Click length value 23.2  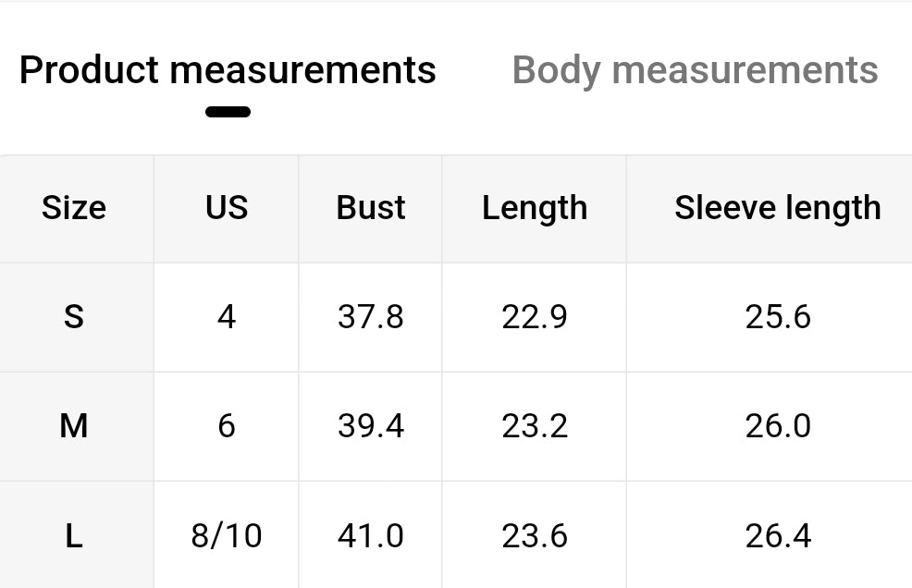(535, 426)
